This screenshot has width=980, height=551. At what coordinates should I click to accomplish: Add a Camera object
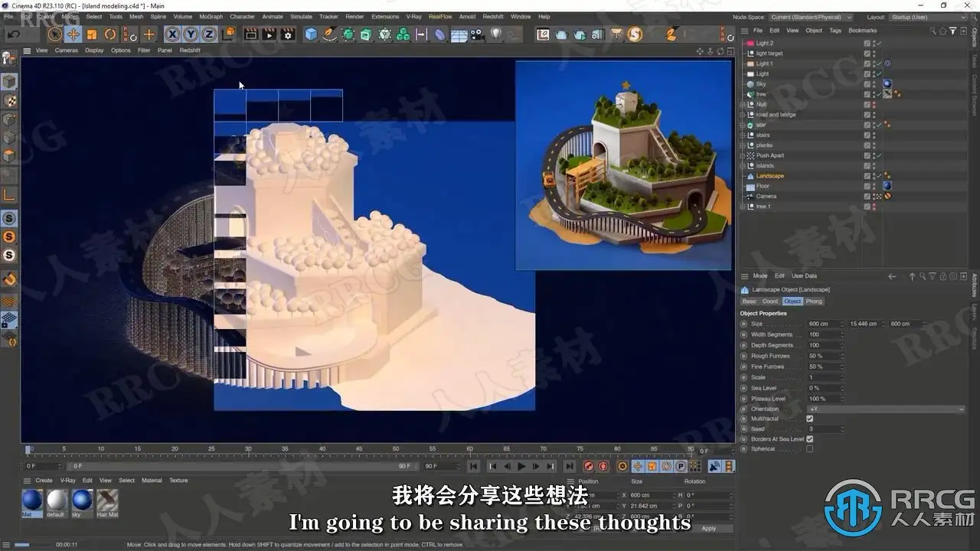point(478,34)
